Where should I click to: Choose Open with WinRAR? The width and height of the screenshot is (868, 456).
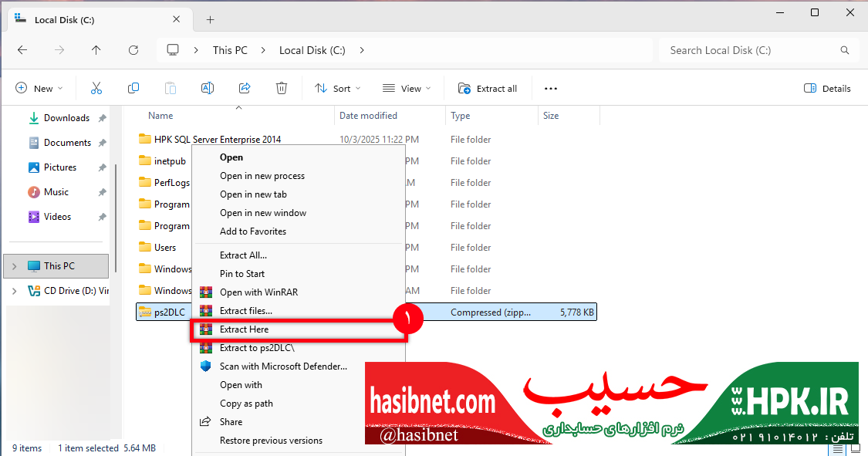point(258,292)
